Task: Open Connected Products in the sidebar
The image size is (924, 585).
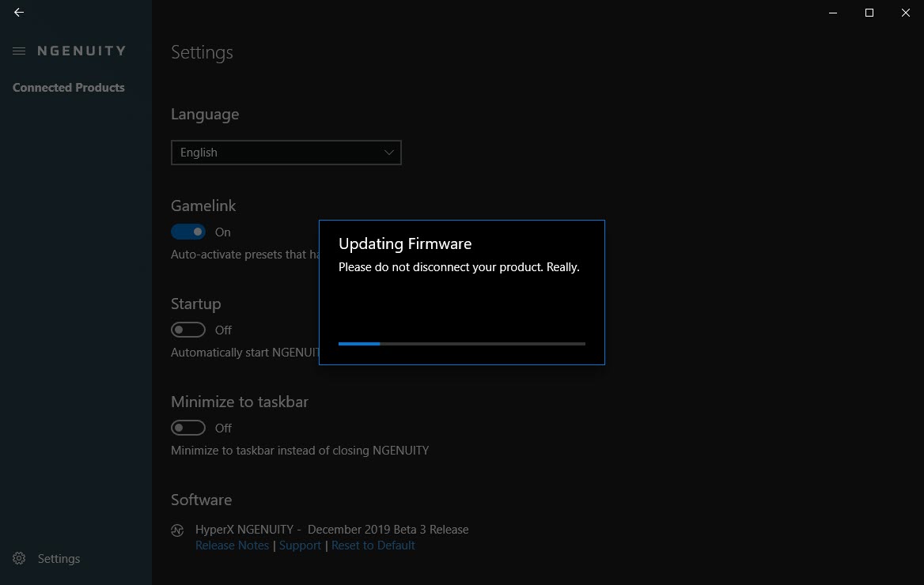Action: 68,88
